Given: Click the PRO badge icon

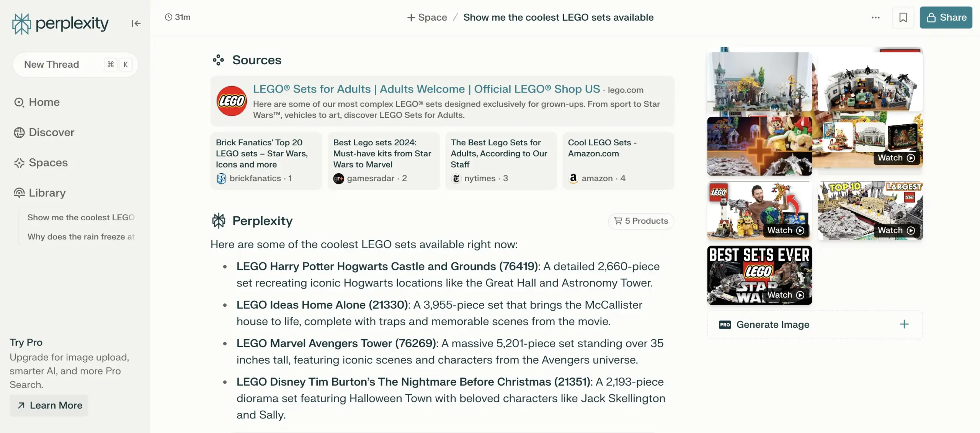Looking at the screenshot, I should [725, 325].
